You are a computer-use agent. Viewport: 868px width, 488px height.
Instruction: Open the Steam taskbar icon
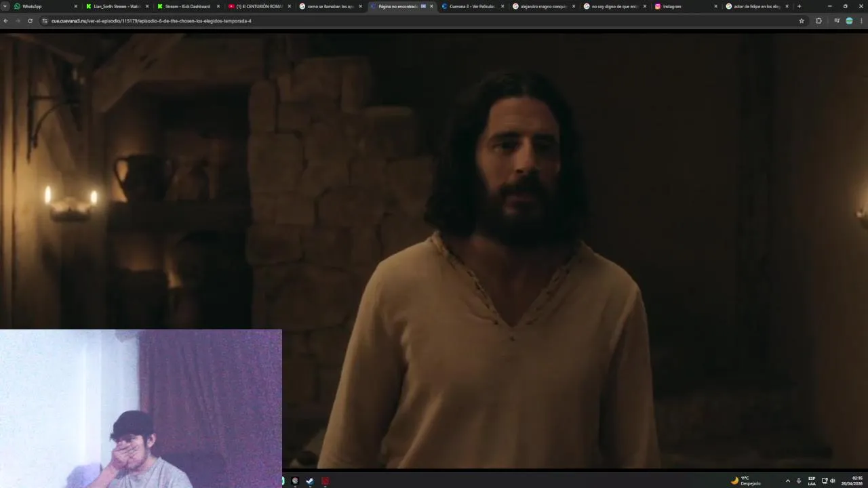tap(310, 481)
